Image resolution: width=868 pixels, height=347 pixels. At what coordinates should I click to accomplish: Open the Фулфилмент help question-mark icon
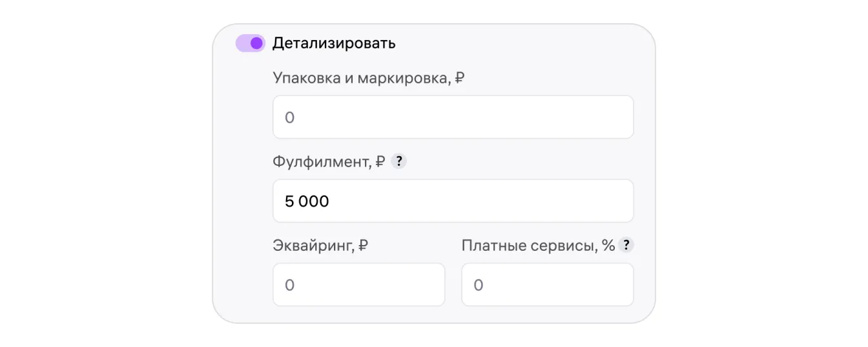point(399,162)
